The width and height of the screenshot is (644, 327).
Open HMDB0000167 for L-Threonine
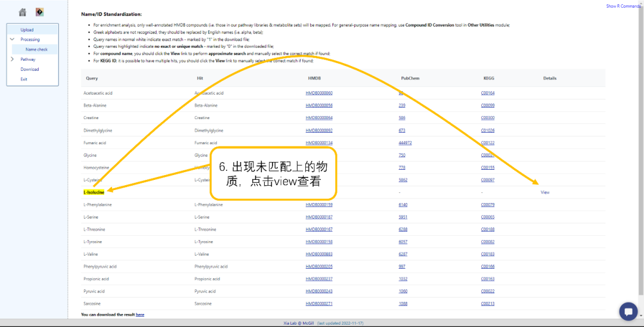point(319,229)
